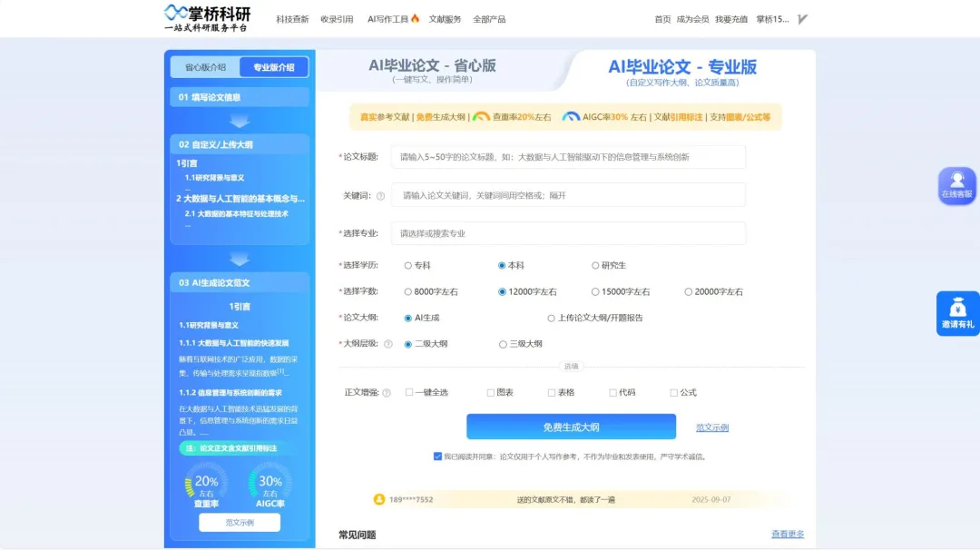Open the 选择专业 major dropdown
This screenshot has width=980, height=550.
[568, 233]
